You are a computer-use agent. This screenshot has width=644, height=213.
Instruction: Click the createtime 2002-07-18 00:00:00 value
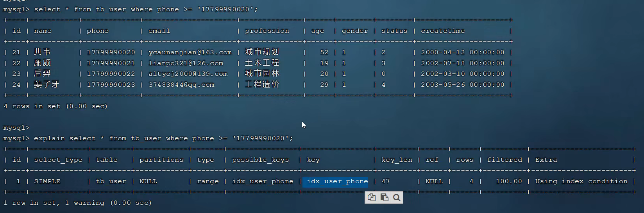pos(462,63)
